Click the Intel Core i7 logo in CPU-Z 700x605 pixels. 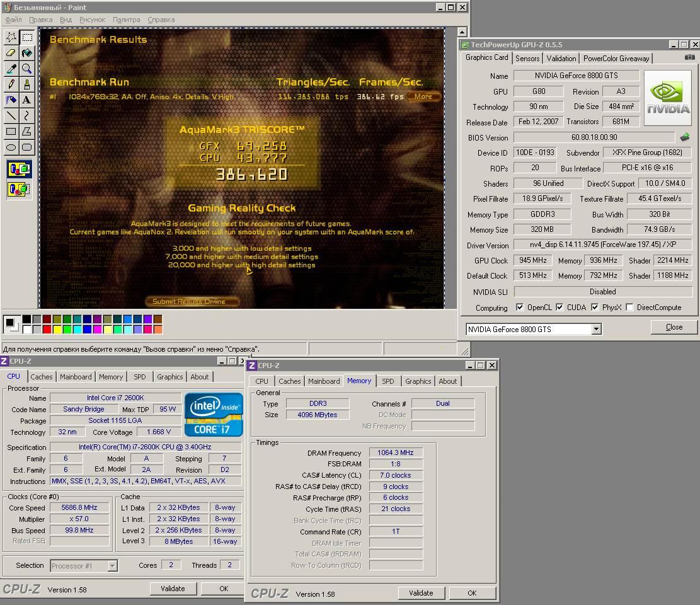pos(214,414)
